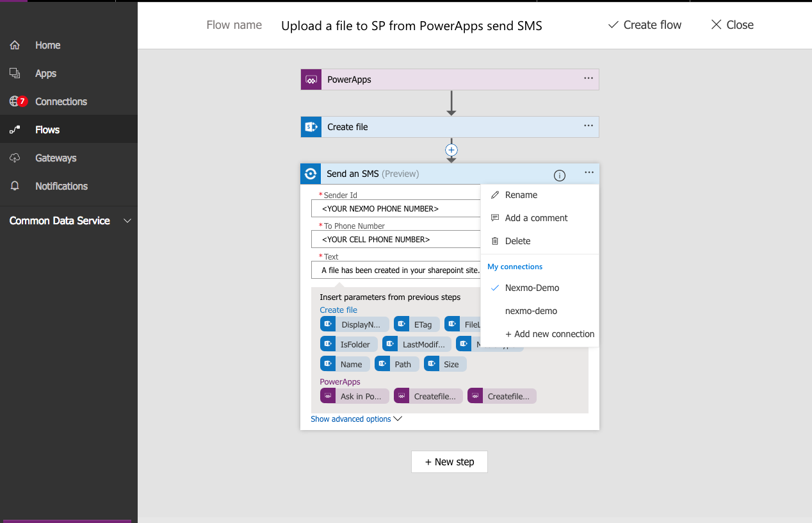Click the SharePoint icon on Create file

coord(311,127)
